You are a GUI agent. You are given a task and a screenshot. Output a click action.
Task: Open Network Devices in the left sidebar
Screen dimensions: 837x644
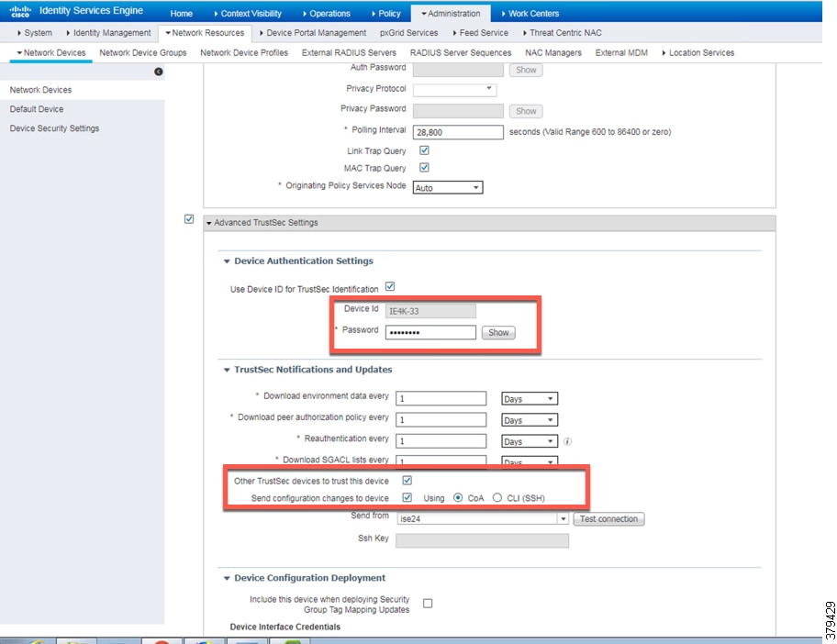[40, 90]
